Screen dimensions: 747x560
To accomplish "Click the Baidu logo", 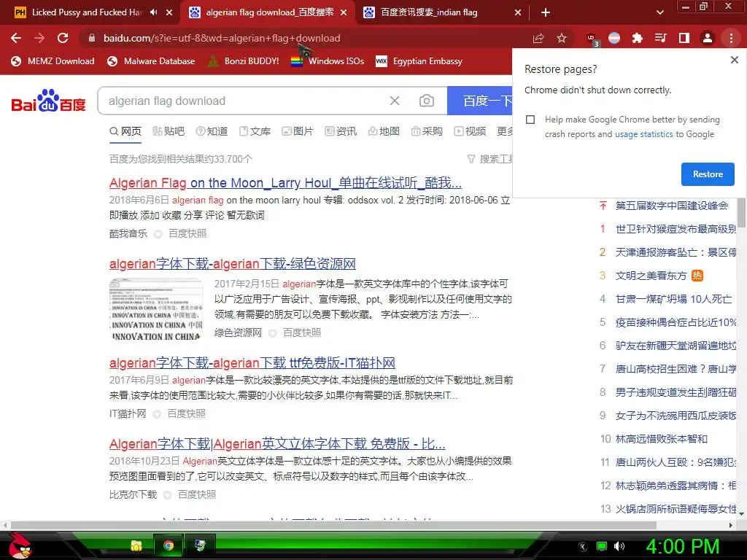I will click(x=48, y=101).
